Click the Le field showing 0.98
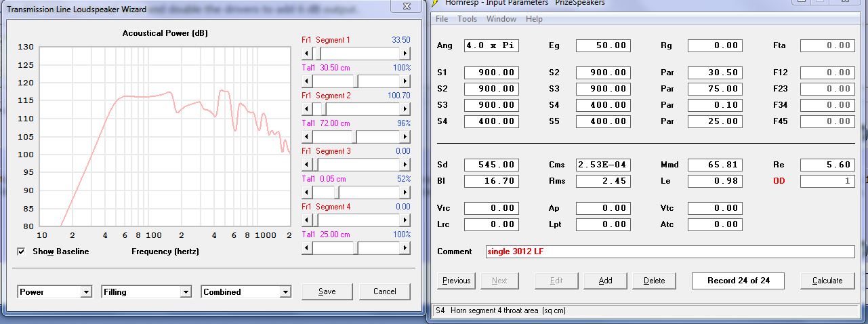868x324 pixels. [x=715, y=181]
